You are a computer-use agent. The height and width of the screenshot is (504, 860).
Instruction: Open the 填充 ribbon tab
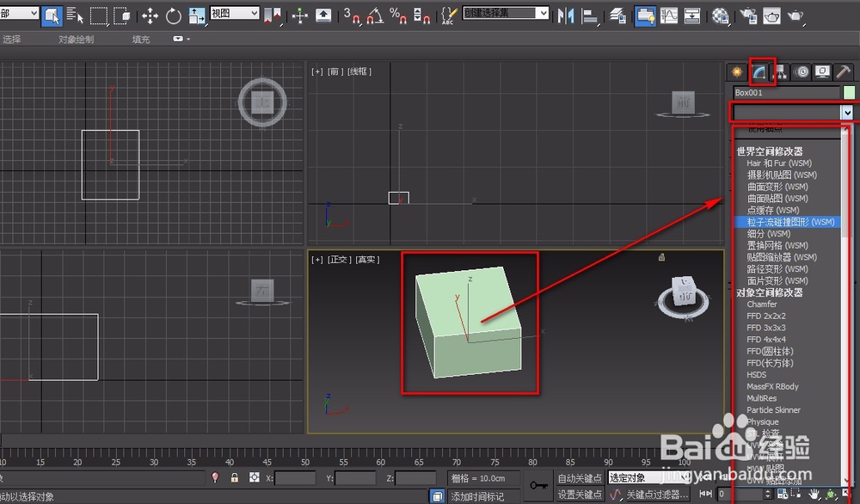141,40
